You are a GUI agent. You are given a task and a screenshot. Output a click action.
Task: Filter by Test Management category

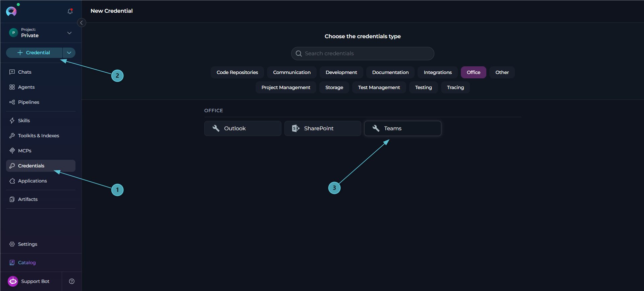click(x=379, y=87)
